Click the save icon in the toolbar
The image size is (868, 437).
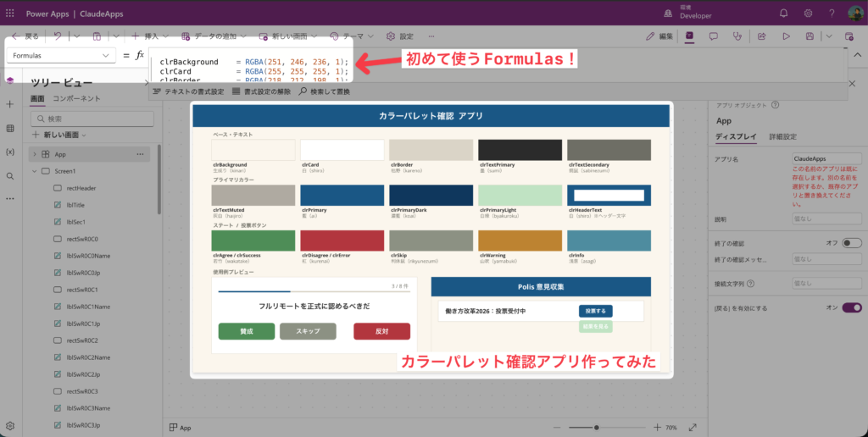810,36
